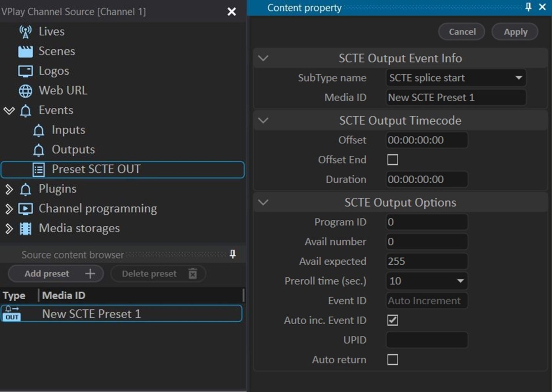Select Web URL in the source tree

coord(63,90)
